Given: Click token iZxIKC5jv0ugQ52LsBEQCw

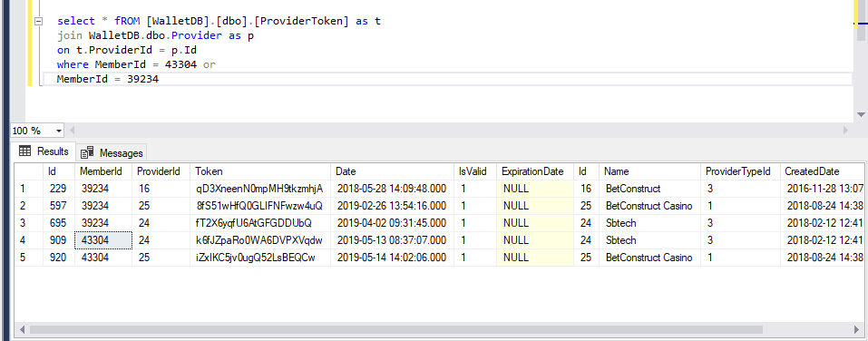Looking at the screenshot, I should tap(260, 258).
